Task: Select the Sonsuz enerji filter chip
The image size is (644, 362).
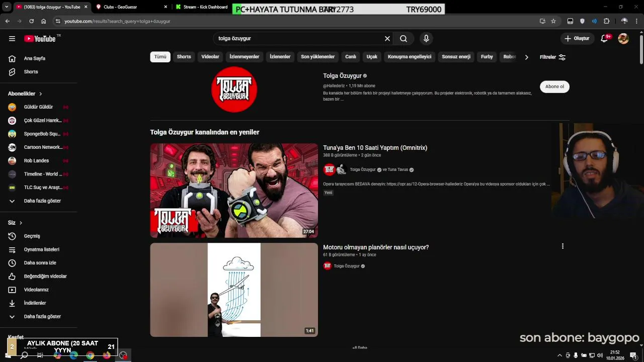Action: pyautogui.click(x=456, y=57)
